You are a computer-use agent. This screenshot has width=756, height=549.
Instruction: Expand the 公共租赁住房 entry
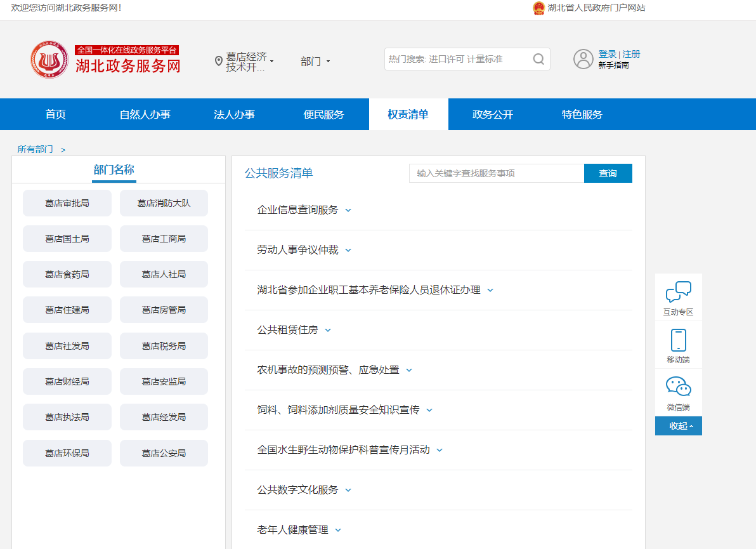[x=294, y=330]
